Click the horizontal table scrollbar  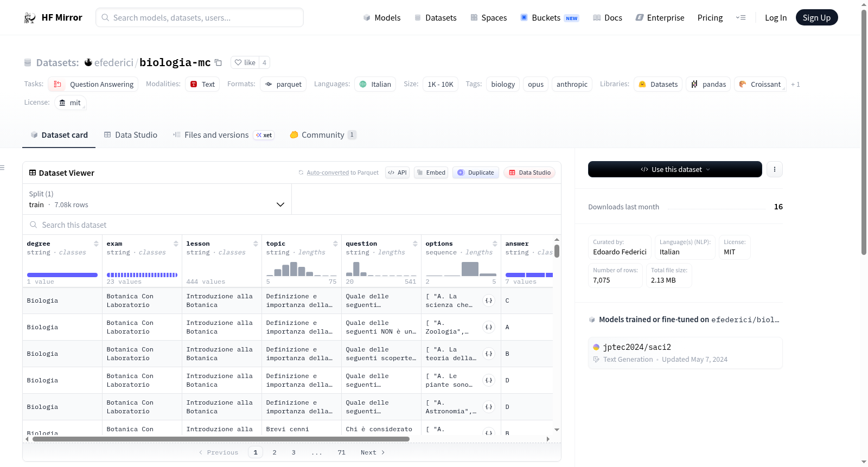[x=221, y=439]
